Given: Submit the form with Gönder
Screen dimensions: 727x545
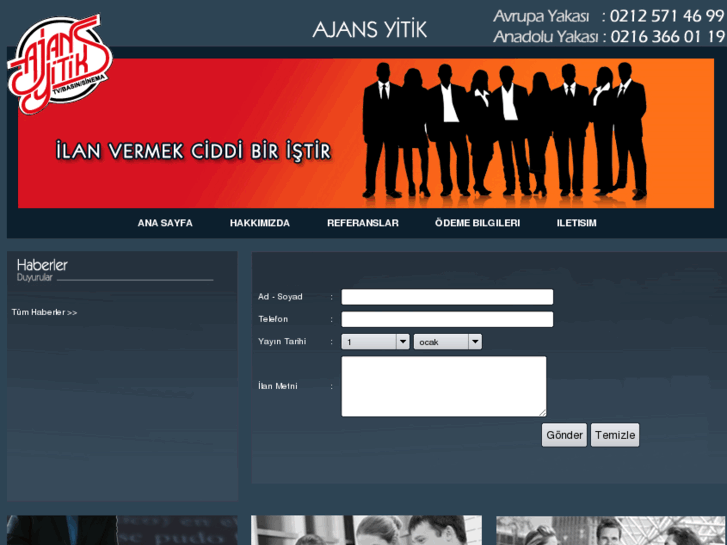Looking at the screenshot, I should [x=564, y=435].
